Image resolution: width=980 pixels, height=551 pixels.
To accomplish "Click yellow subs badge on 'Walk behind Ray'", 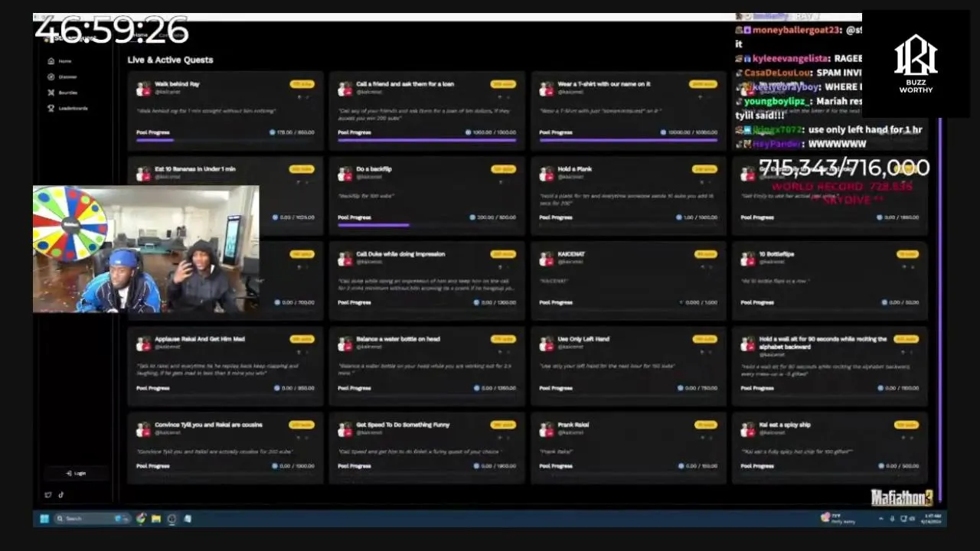I will [302, 84].
